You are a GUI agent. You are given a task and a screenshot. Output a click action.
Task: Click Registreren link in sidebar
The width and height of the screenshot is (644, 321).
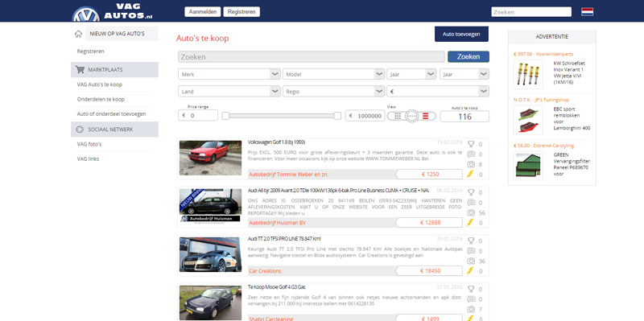point(90,51)
